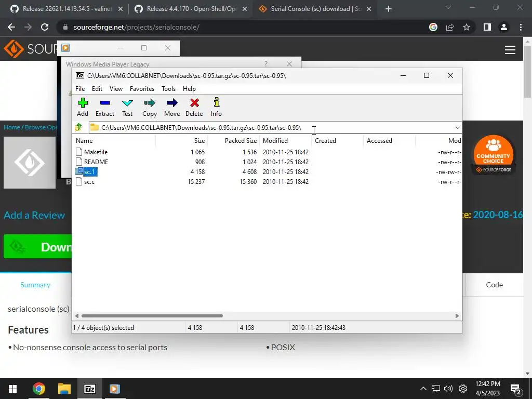Click the Add toolbar icon in 7-Zip
The height and width of the screenshot is (399, 532).
coord(83,103)
